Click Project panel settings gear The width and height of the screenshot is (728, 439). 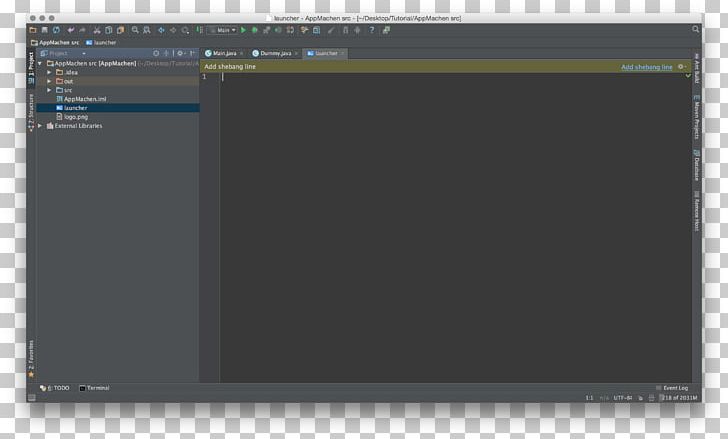(x=180, y=53)
